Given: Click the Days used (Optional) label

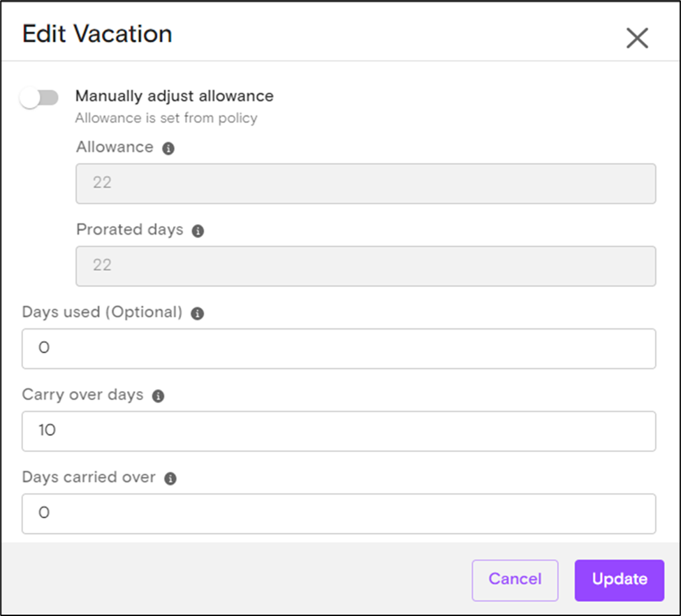Looking at the screenshot, I should (x=102, y=312).
